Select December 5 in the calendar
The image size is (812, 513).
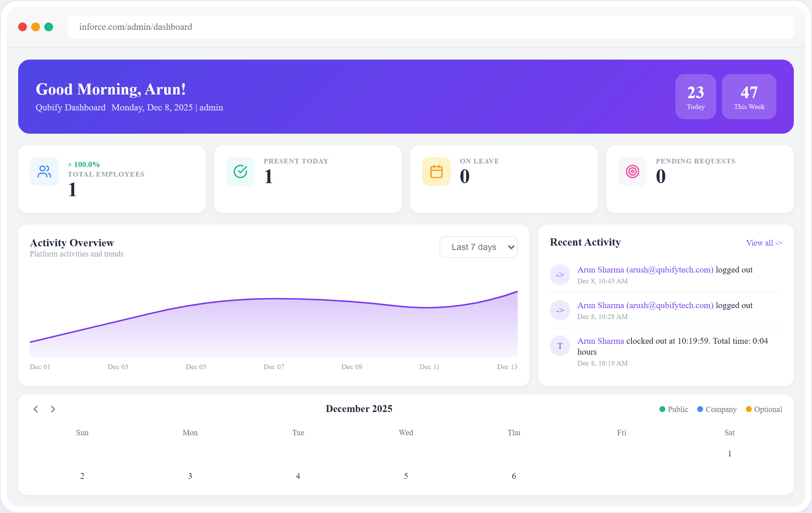[406, 476]
